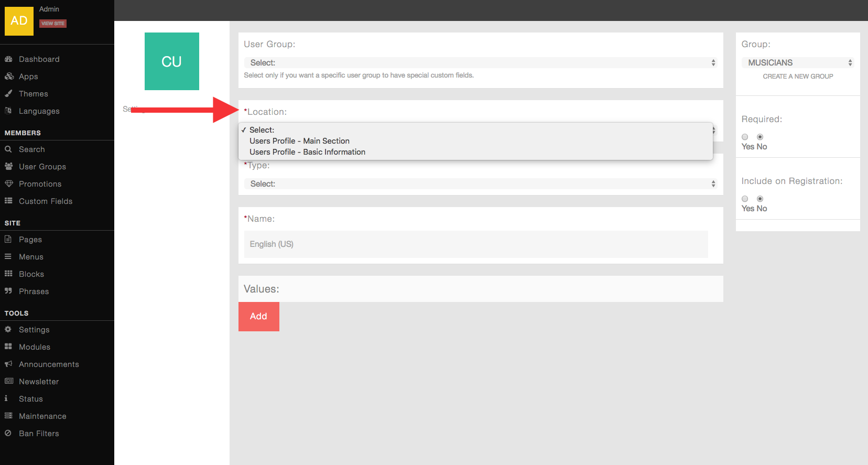Click the Admin username text
The height and width of the screenshot is (465, 868).
point(49,9)
